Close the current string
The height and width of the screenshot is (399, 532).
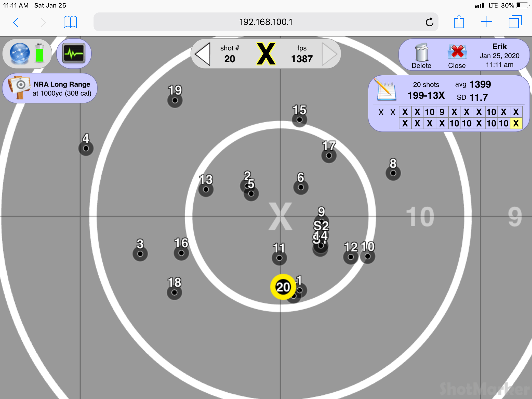[457, 56]
